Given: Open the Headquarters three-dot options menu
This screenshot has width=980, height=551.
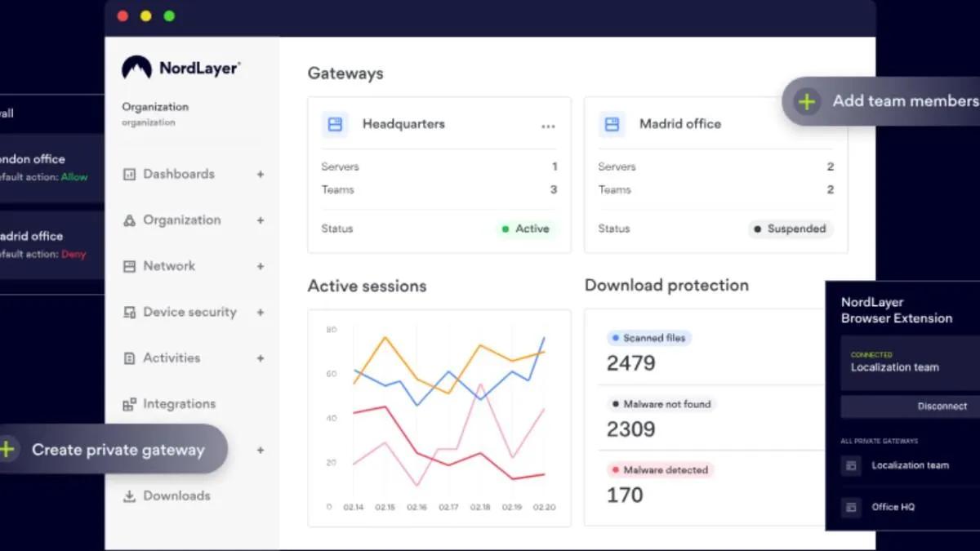Looking at the screenshot, I should [548, 126].
